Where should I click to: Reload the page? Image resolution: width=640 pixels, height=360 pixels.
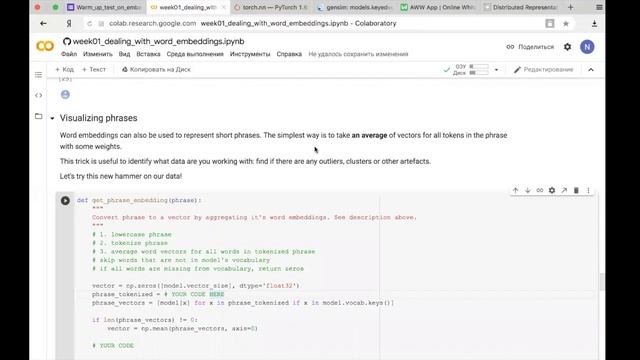tap(89, 24)
